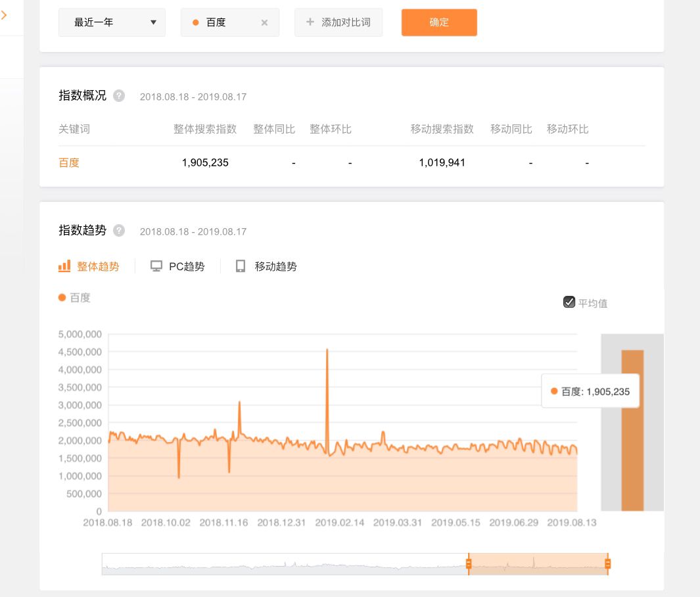Click the phone icon for 移动趋势
This screenshot has height=597, width=700.
point(241,266)
